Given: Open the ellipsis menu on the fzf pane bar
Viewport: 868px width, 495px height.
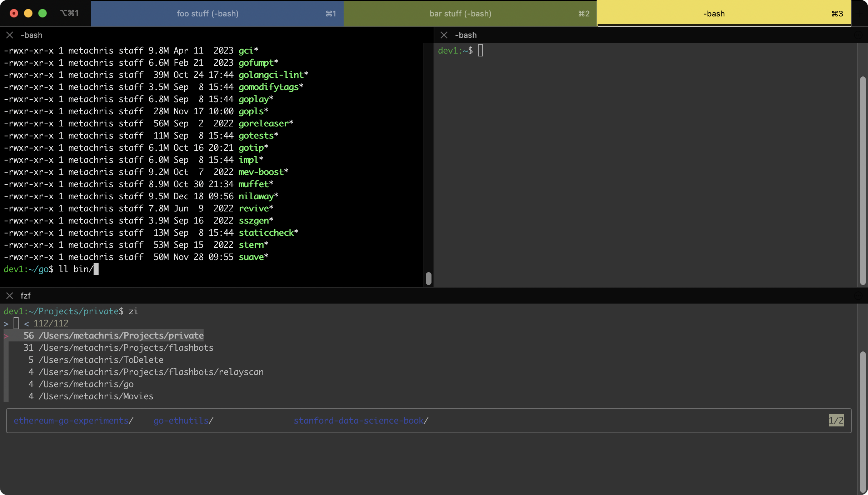Looking at the screenshot, I should point(859,296).
